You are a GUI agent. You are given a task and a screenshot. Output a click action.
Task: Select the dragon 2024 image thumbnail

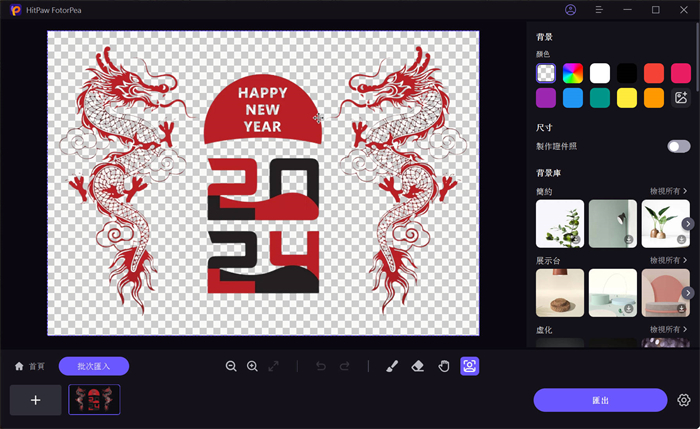click(x=94, y=400)
